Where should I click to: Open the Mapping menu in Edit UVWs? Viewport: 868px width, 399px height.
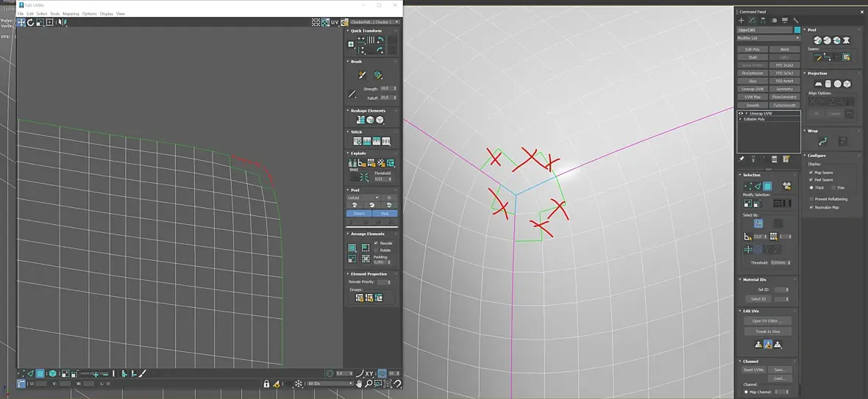click(x=71, y=14)
